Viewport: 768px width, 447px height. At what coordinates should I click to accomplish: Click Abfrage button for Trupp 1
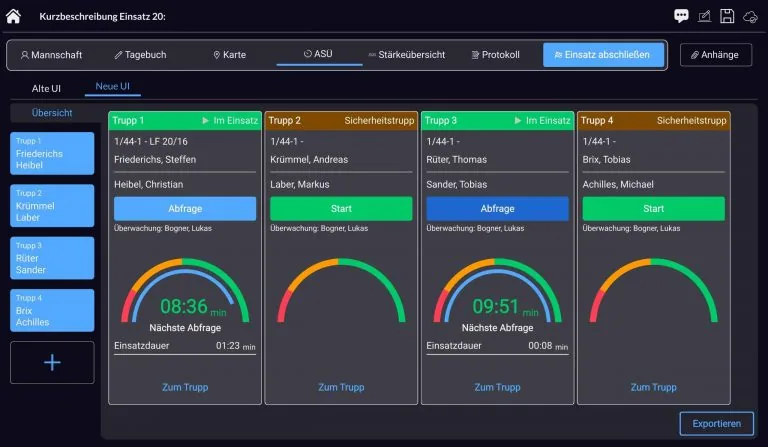click(185, 209)
